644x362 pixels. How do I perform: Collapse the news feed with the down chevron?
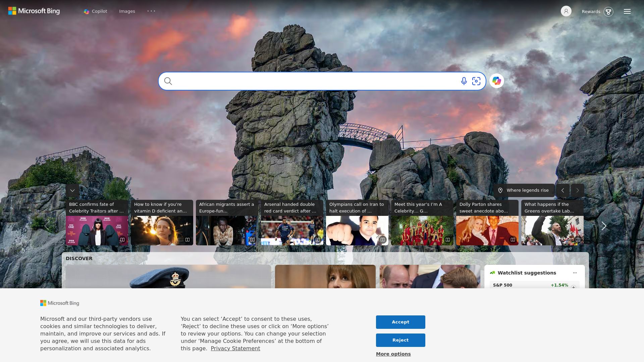click(72, 190)
